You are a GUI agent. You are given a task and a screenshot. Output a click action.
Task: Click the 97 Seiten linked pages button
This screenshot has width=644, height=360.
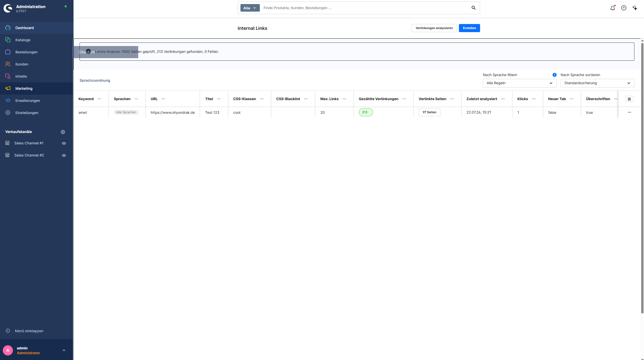pos(429,112)
